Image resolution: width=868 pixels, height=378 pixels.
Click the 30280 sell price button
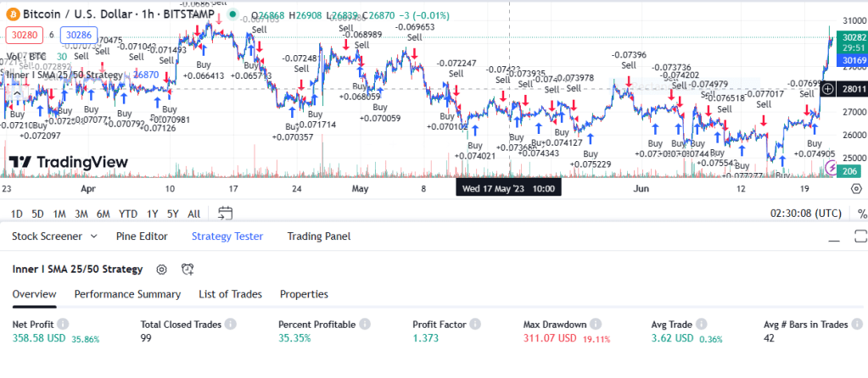[x=20, y=35]
